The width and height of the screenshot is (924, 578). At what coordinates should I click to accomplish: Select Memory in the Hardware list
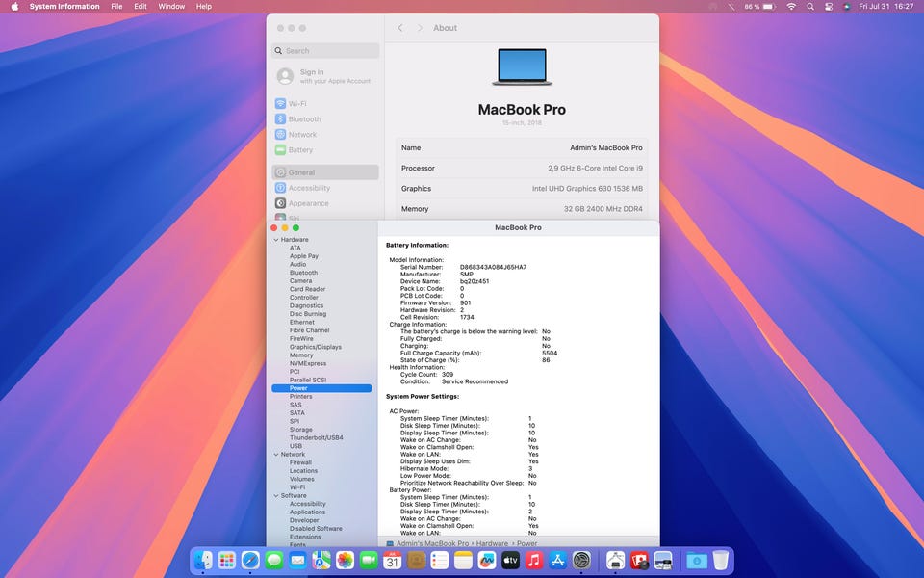[301, 355]
